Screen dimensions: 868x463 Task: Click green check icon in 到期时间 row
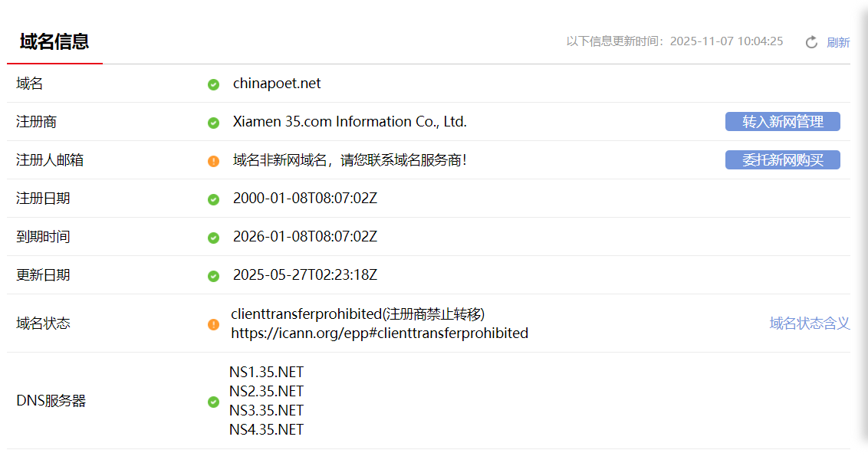[x=214, y=238]
